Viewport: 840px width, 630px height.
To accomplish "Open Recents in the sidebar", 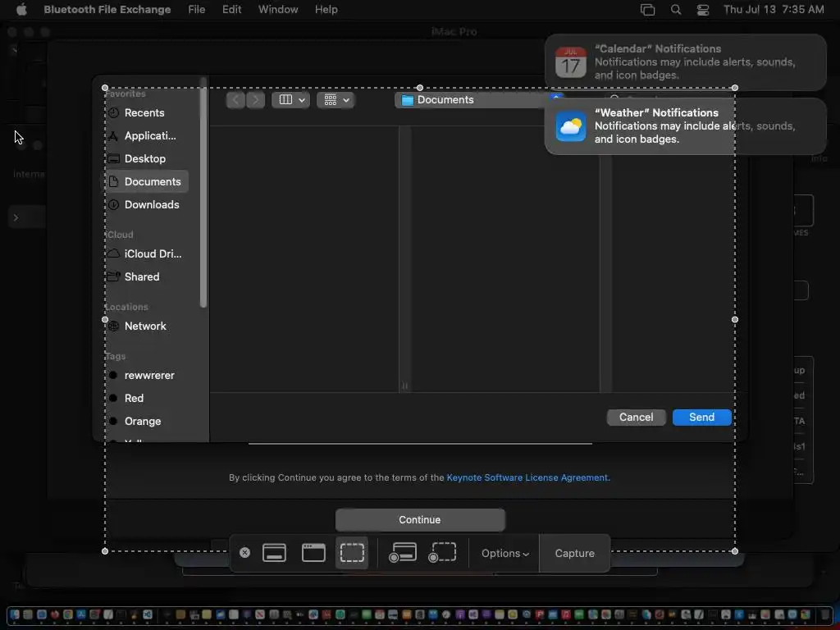I will tap(146, 113).
